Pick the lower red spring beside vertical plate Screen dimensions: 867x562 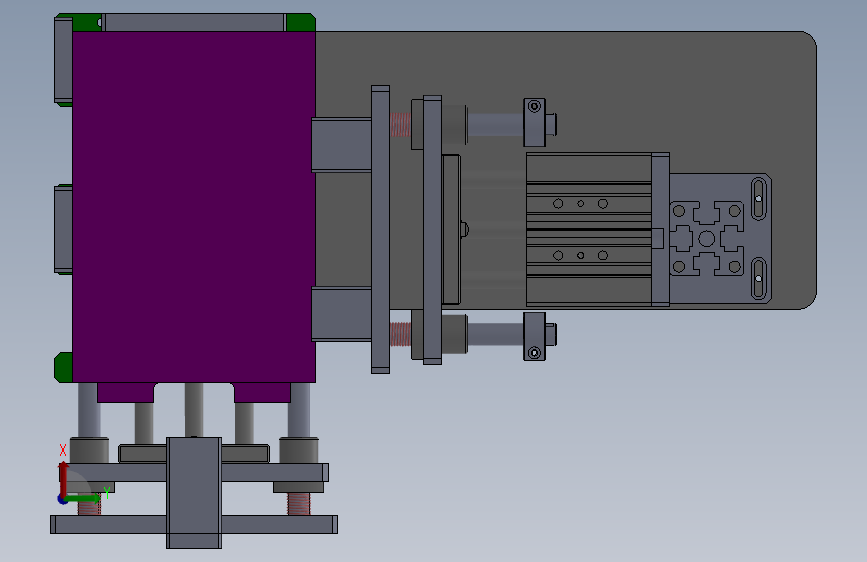click(400, 334)
